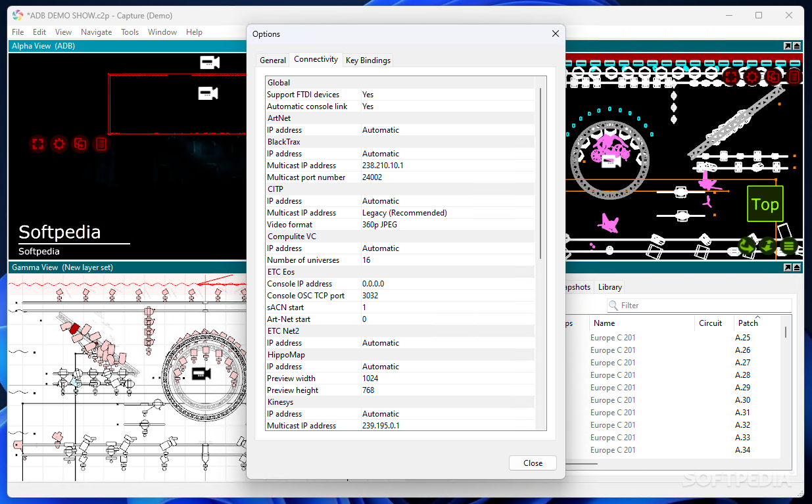Open the Window menu

coord(162,32)
